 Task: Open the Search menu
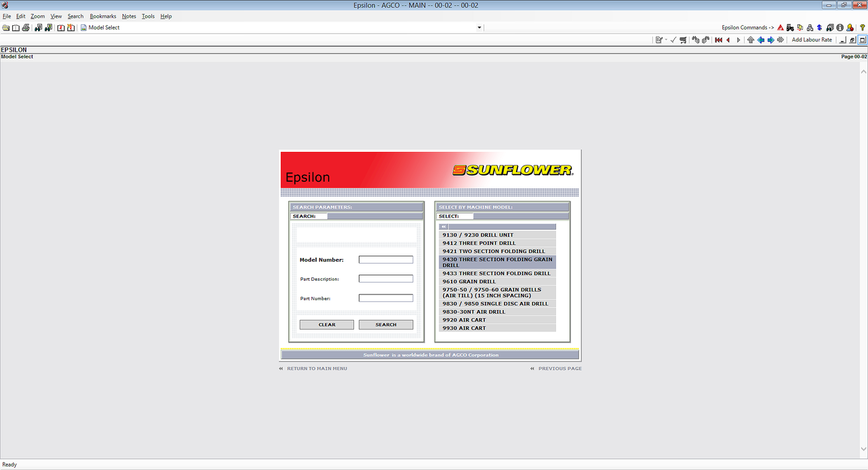click(x=75, y=16)
